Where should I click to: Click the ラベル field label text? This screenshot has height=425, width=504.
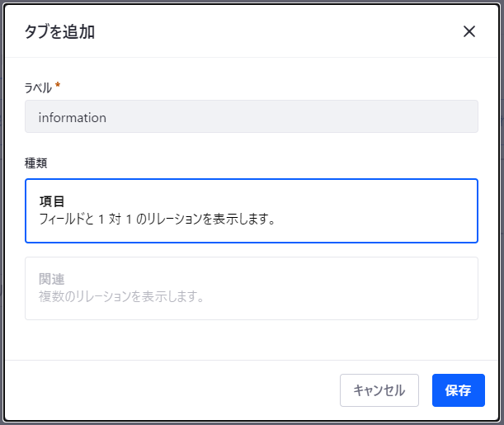(x=38, y=86)
